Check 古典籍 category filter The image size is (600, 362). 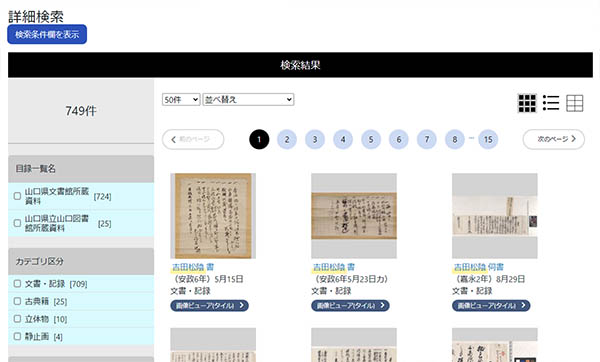tap(17, 301)
